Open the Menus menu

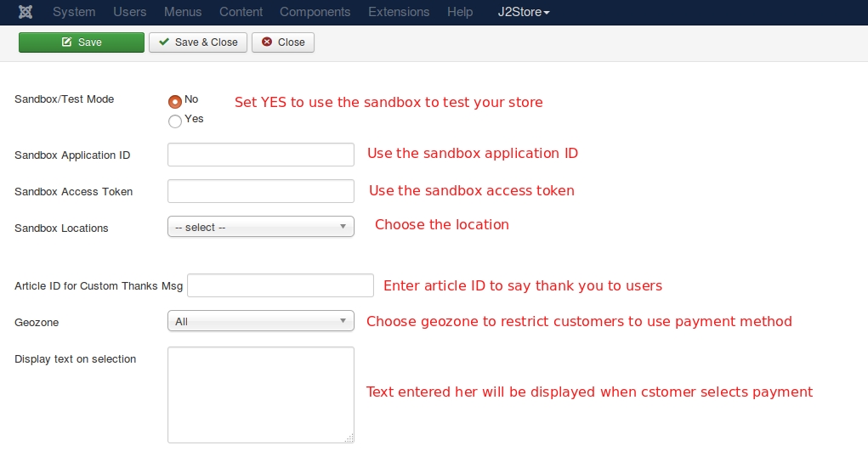(x=183, y=12)
